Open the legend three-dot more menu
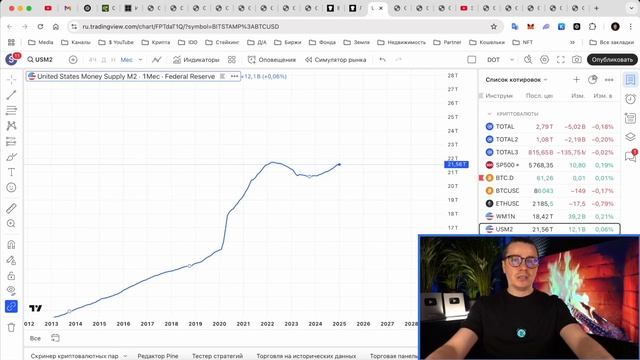 (234, 76)
